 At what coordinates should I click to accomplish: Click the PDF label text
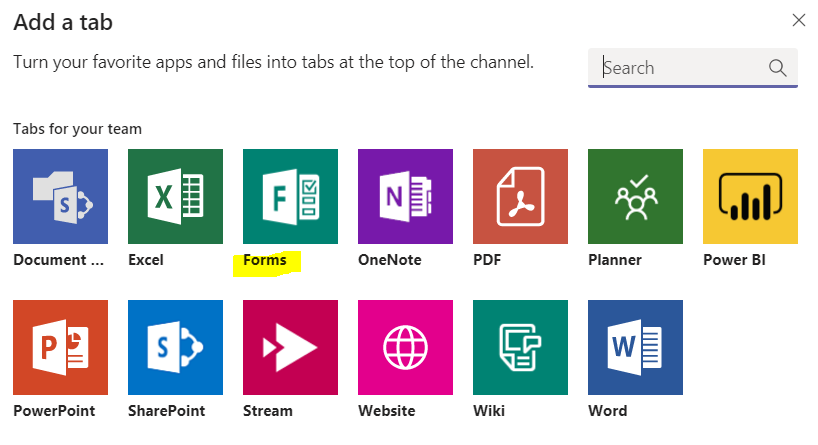[x=487, y=260]
